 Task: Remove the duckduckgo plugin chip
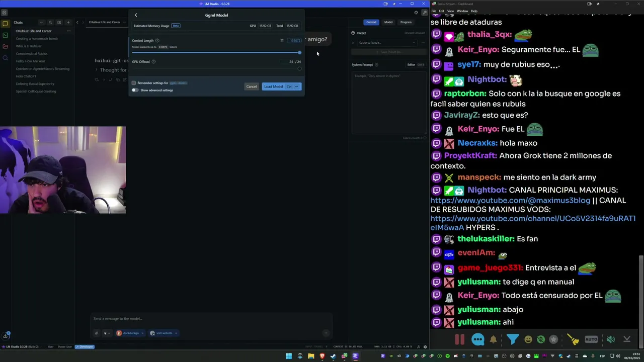click(142, 333)
